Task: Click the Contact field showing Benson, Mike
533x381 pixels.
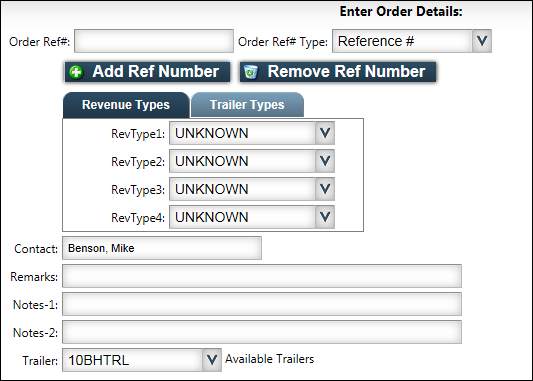Action: coord(162,248)
